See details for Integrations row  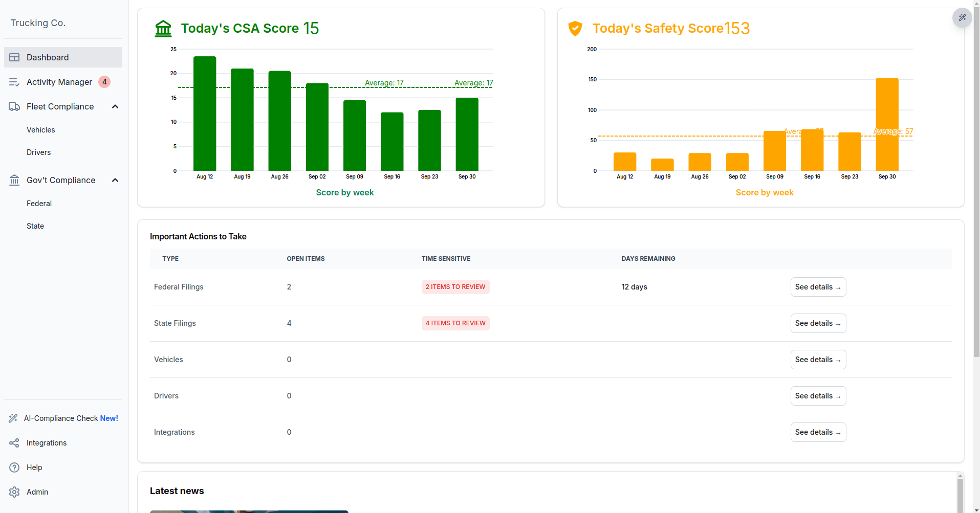818,432
